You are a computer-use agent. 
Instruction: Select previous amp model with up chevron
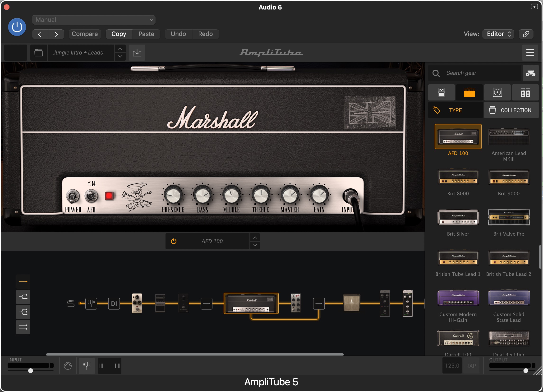(255, 238)
